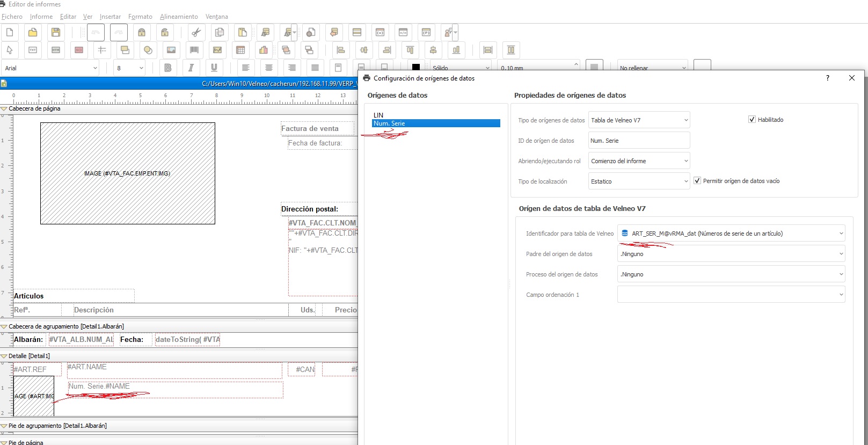The width and height of the screenshot is (868, 445).
Task: Insert a barcode object
Action: [194, 50]
